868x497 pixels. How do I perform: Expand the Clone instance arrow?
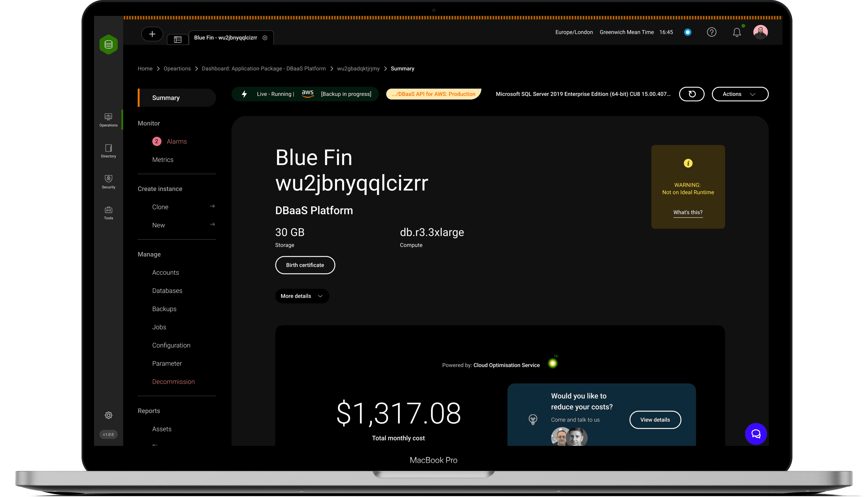point(212,206)
